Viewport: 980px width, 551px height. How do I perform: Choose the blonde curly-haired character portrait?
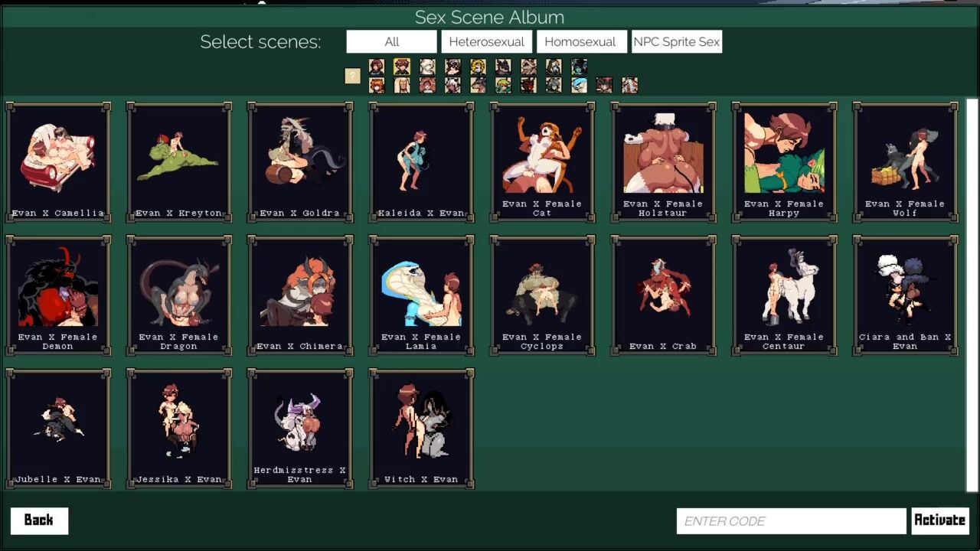478,67
